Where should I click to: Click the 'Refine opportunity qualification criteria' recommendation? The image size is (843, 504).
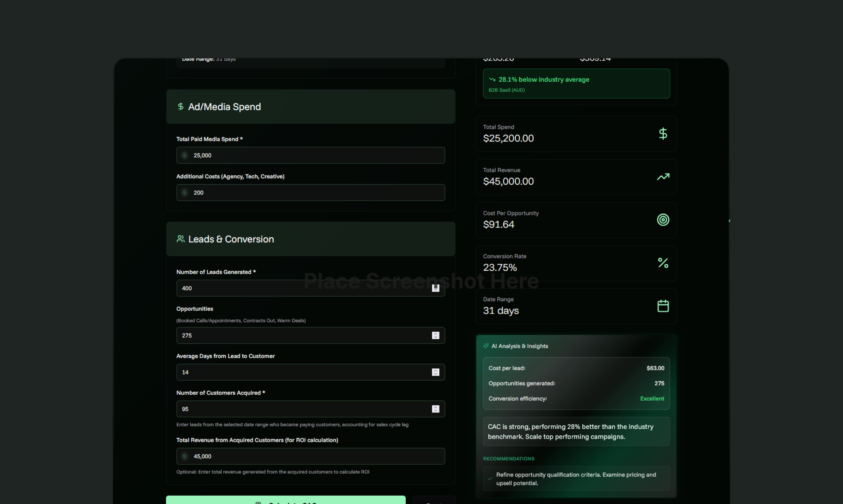(x=576, y=479)
